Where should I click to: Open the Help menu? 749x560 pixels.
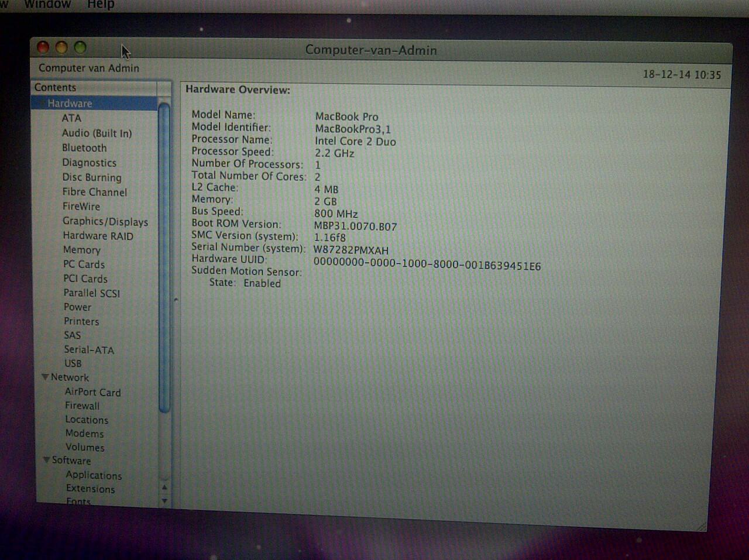click(x=101, y=5)
